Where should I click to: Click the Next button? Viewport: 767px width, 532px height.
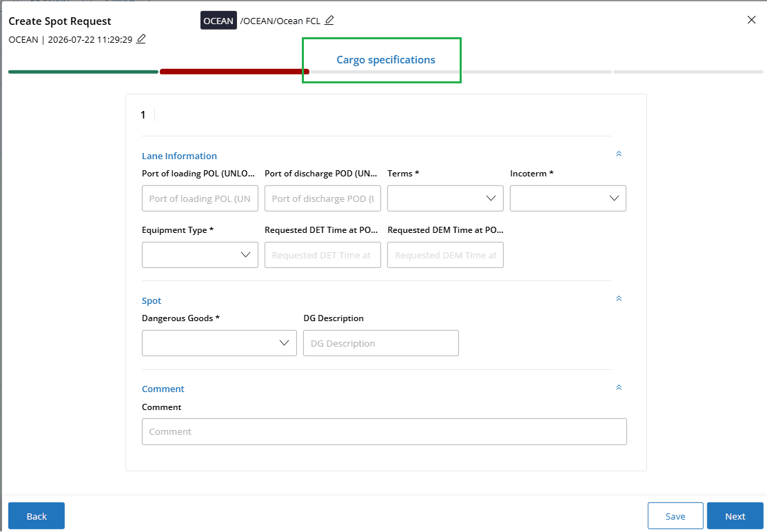coord(735,516)
